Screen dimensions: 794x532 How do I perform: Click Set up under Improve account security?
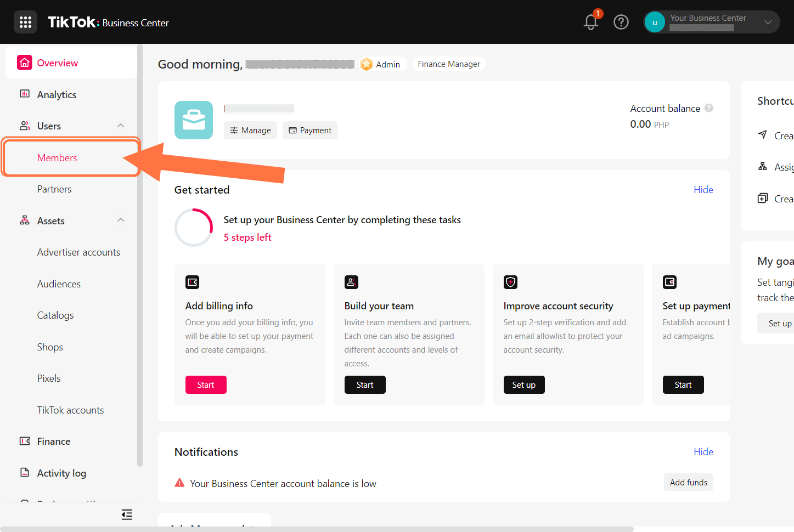(x=523, y=384)
